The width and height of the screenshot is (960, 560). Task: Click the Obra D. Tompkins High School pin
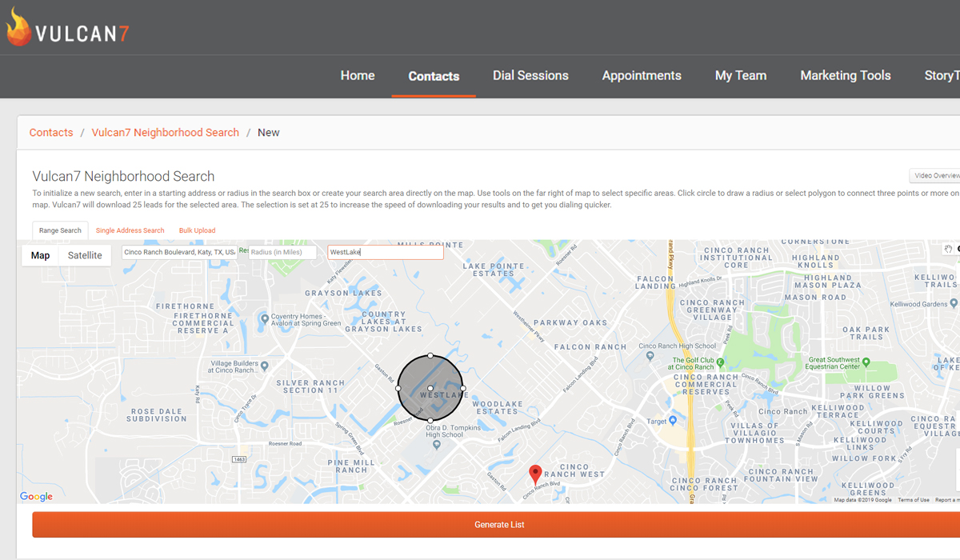point(437,446)
